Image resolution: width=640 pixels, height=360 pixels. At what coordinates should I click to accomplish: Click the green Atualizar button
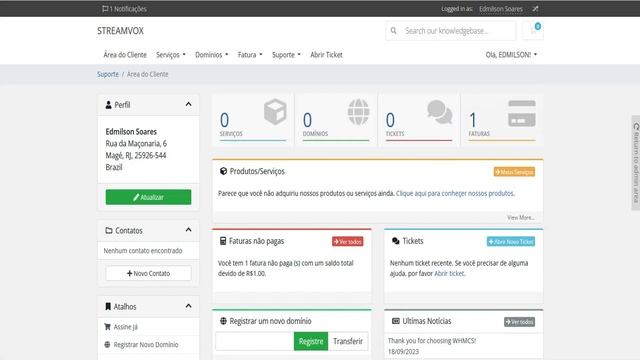point(148,197)
